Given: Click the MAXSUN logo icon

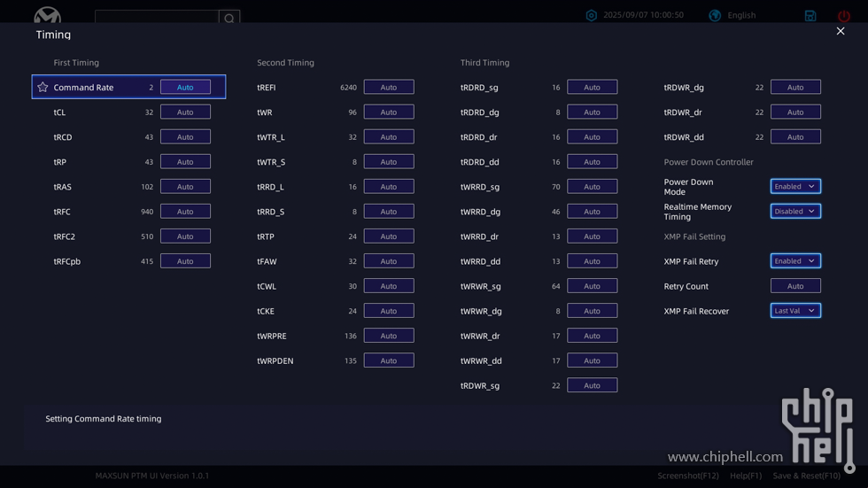Looking at the screenshot, I should (48, 14).
